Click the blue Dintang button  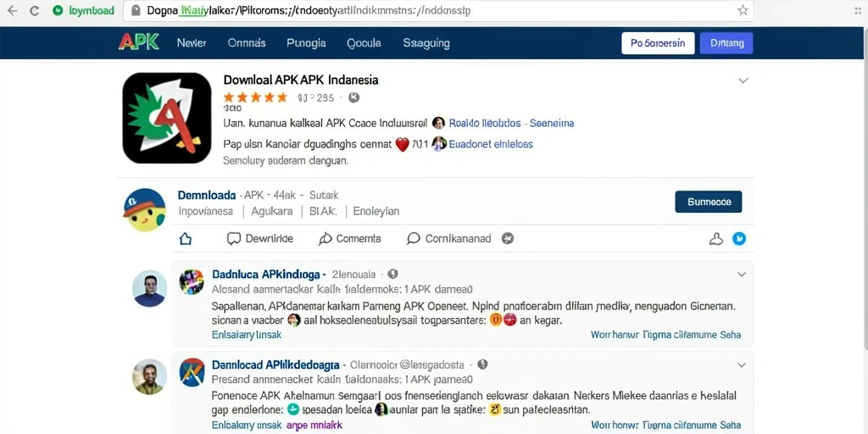pos(726,42)
